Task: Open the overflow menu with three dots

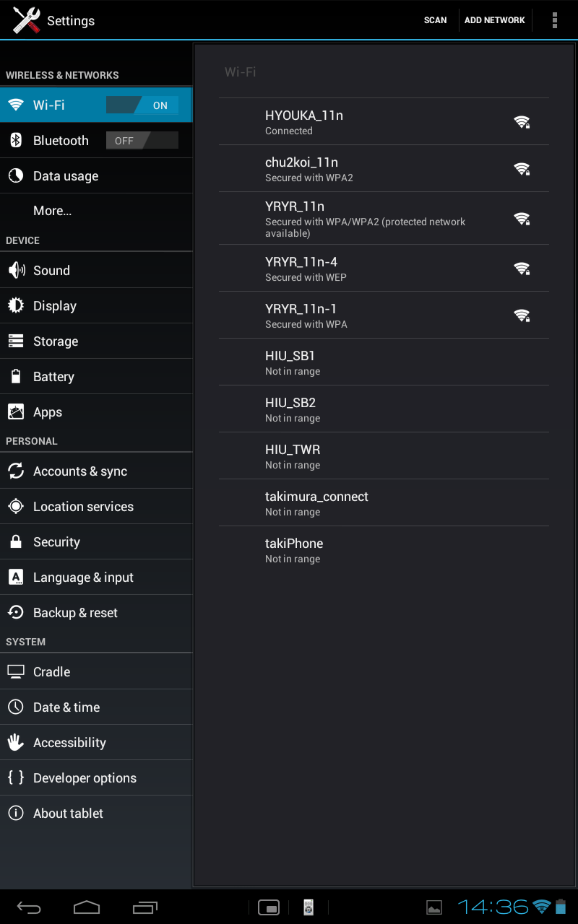Action: point(554,20)
